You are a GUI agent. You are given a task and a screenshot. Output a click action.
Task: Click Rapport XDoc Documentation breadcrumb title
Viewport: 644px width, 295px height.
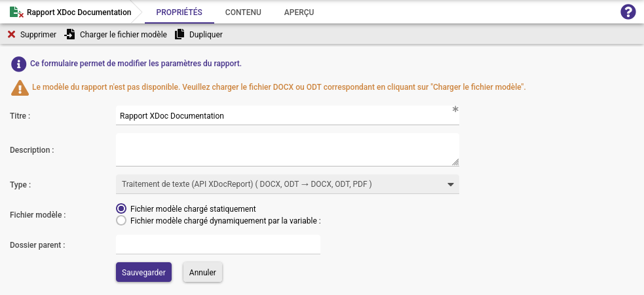click(x=79, y=12)
